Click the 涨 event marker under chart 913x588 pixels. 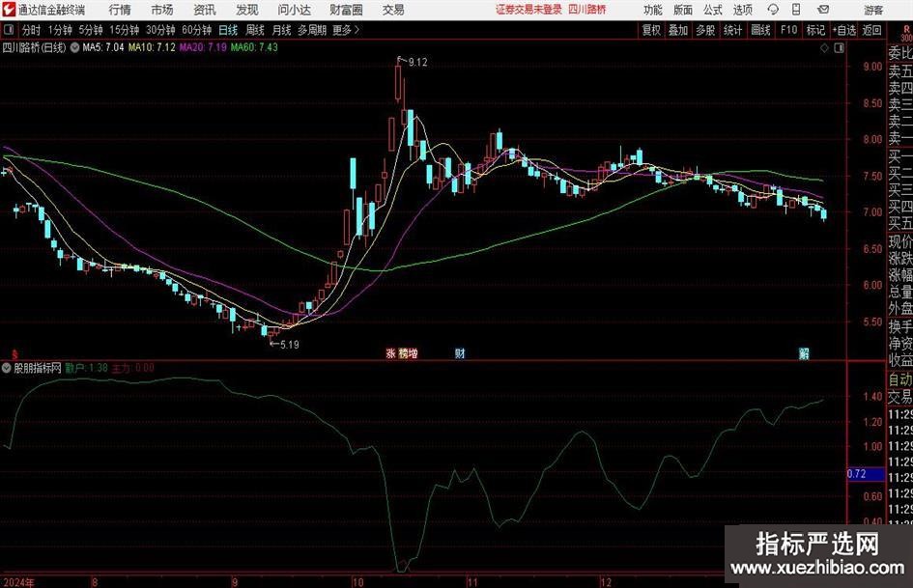click(x=390, y=353)
